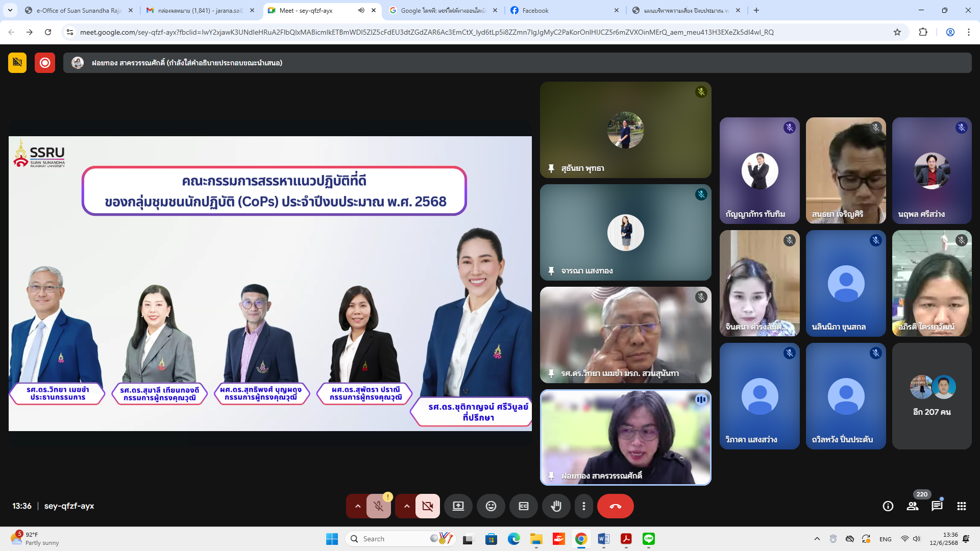Click the red leave call button

pos(615,506)
